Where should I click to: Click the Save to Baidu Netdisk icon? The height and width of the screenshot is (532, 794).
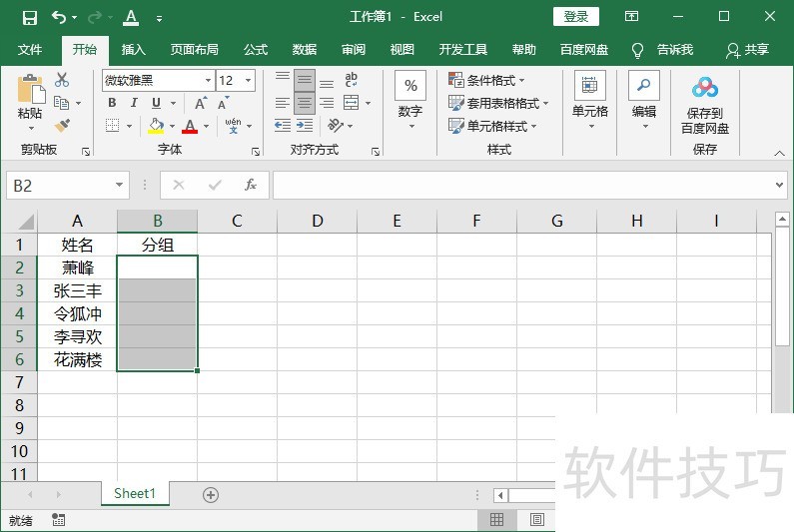pyautogui.click(x=705, y=88)
